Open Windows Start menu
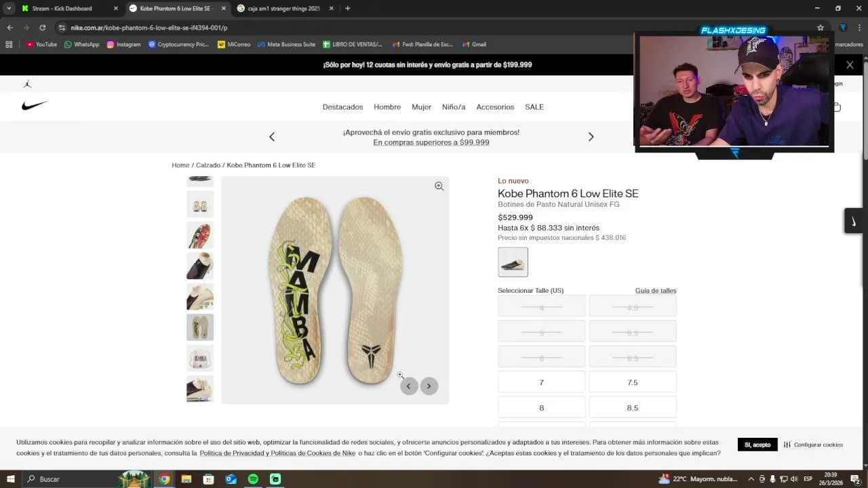This screenshot has height=488, width=868. pyautogui.click(x=11, y=479)
